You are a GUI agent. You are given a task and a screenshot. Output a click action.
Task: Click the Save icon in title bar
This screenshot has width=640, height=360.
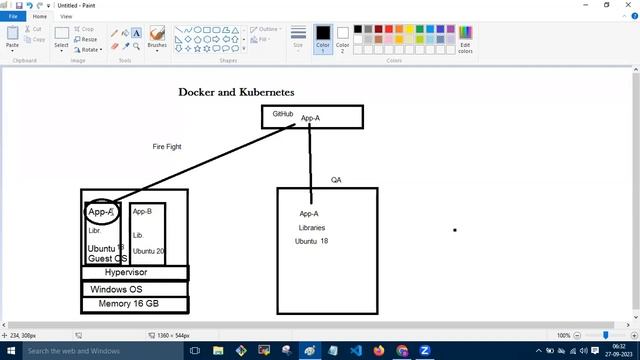19,5
